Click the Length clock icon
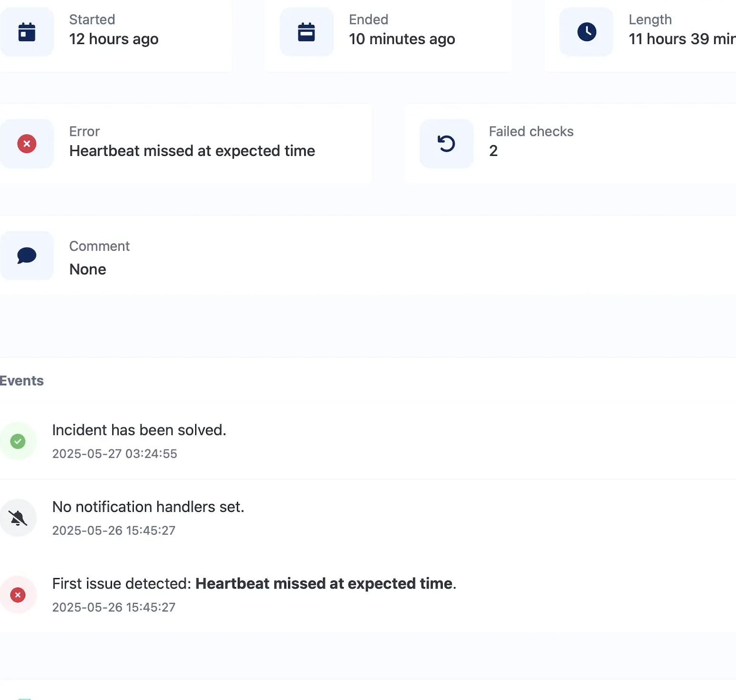Screen dimensions: 736x700 (587, 32)
